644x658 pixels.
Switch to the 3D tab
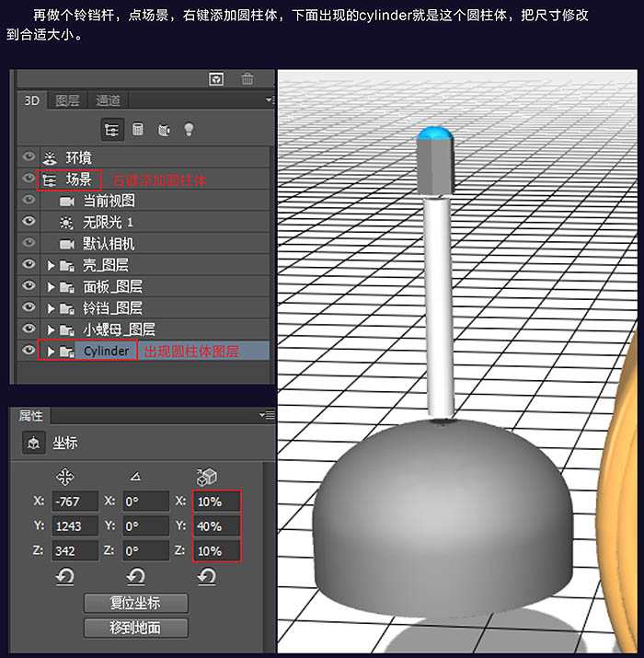tap(32, 100)
